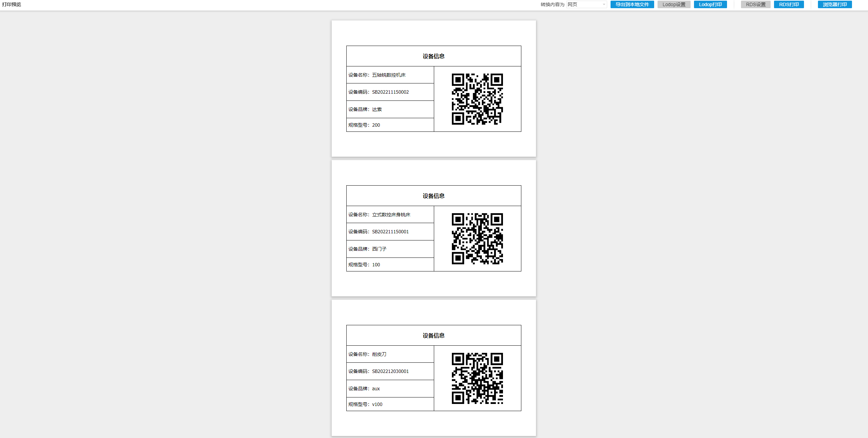Click the dropdown arrow beside 网页
Viewport: 868px width, 438px height.
click(x=604, y=4)
